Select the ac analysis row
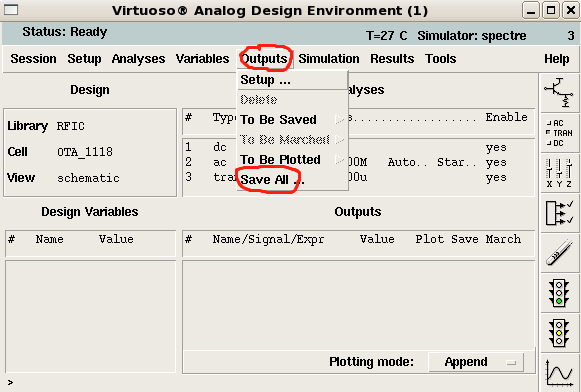This screenshot has height=392, width=581. click(x=358, y=162)
